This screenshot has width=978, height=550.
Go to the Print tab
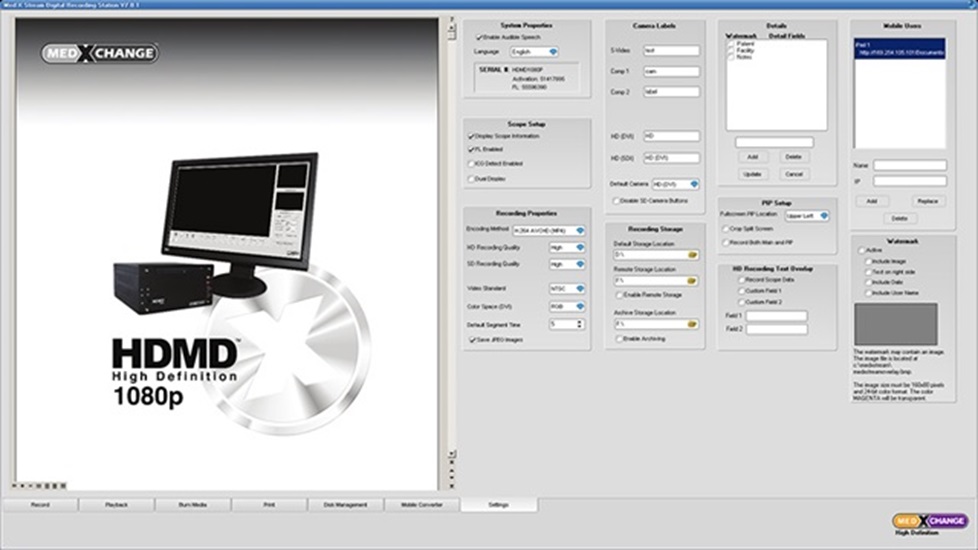click(269, 504)
